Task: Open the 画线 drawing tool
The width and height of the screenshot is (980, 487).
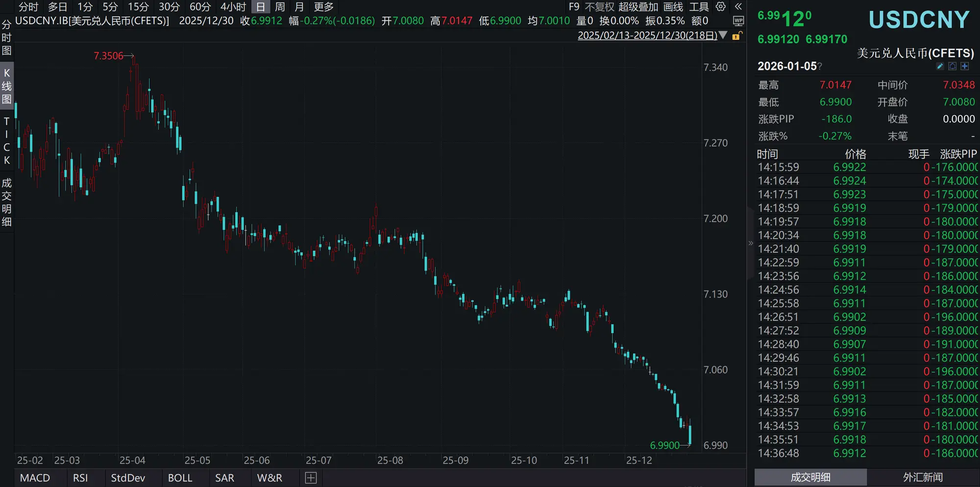Action: coord(674,7)
